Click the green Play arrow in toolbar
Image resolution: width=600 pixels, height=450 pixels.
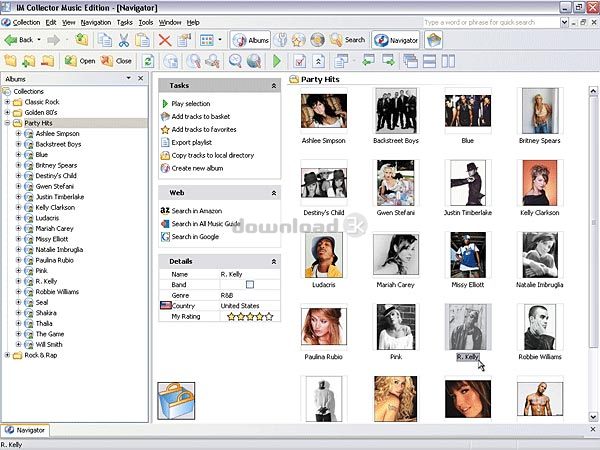pos(277,61)
